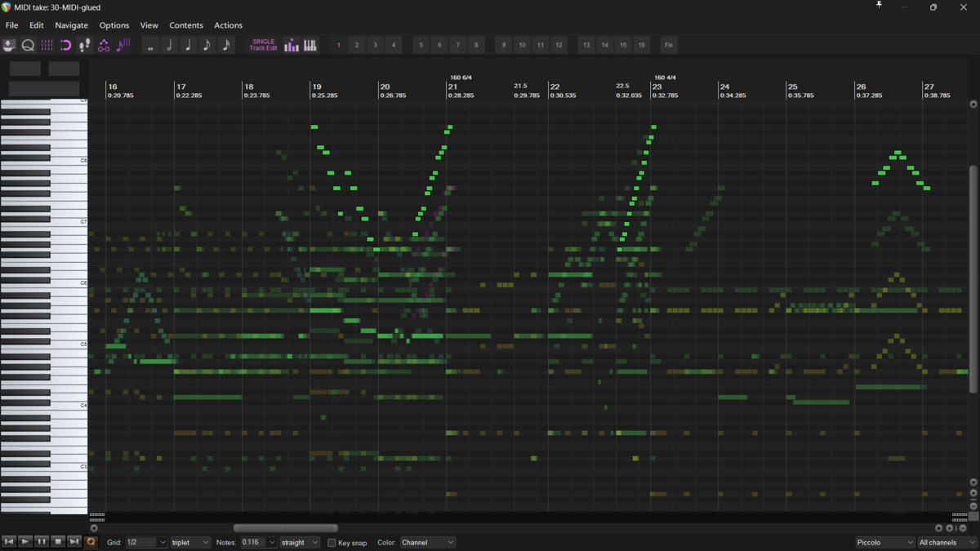980x551 pixels.
Task: Toggle MIDI channel 8 button
Action: click(x=476, y=46)
